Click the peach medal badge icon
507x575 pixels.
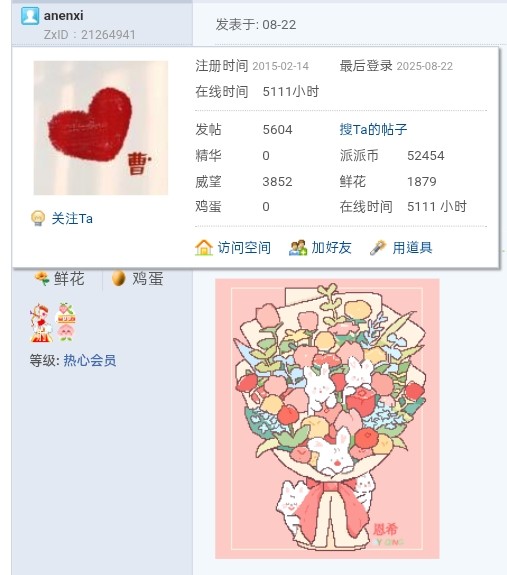tap(65, 322)
